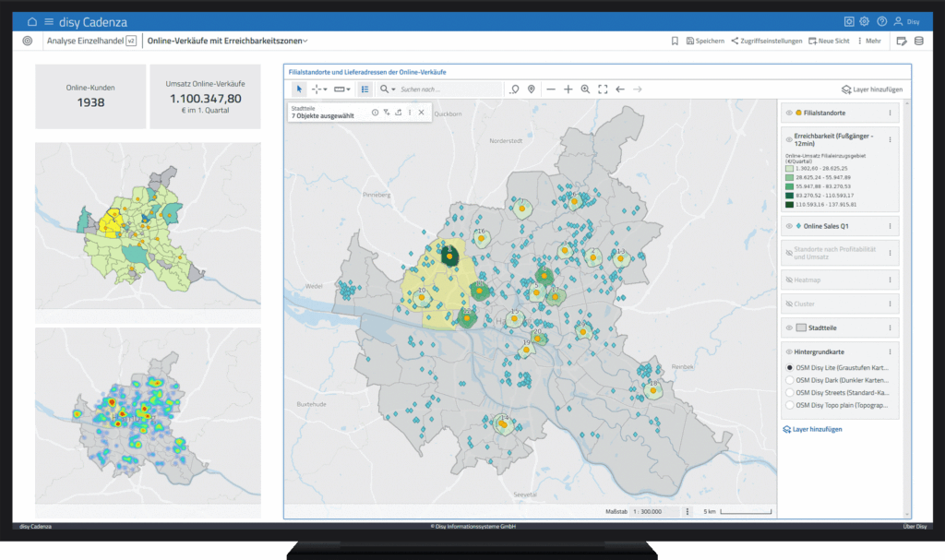Toggle fullscreen map extent icon
This screenshot has width=945, height=560.
pos(603,89)
